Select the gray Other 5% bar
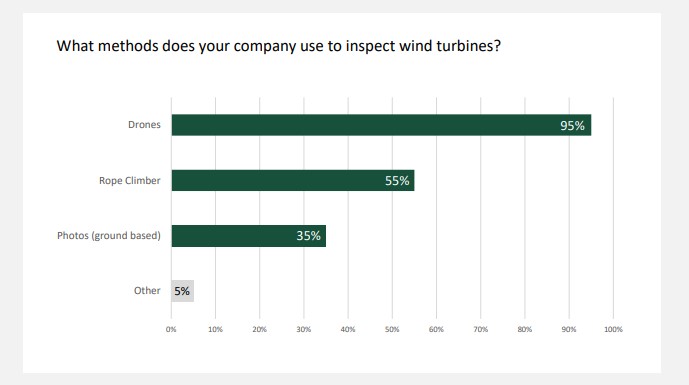 click(182, 291)
